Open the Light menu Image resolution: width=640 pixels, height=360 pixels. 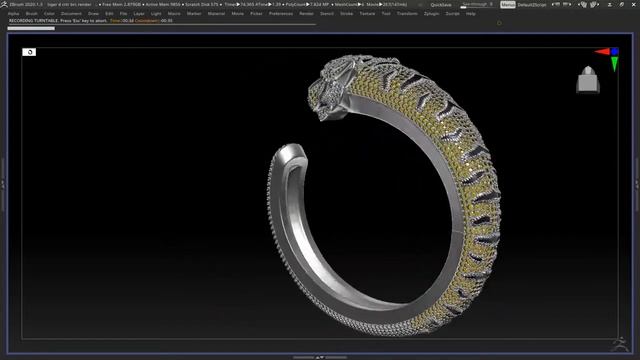[156, 13]
